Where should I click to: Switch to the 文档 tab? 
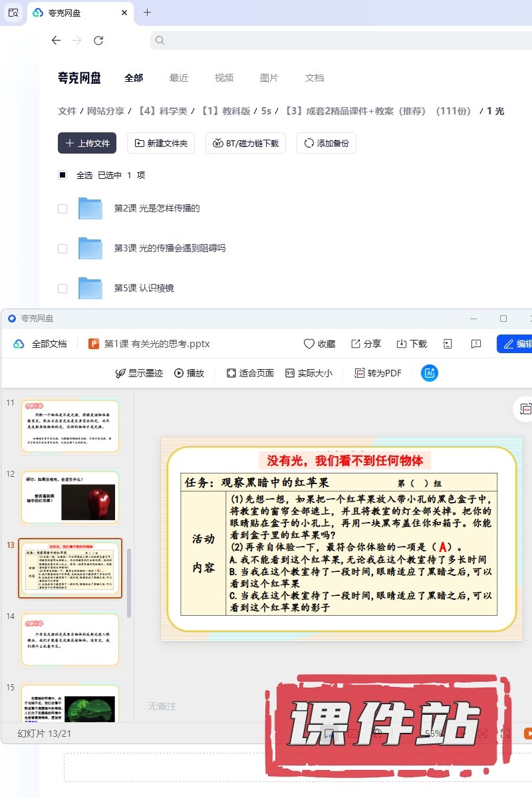314,78
